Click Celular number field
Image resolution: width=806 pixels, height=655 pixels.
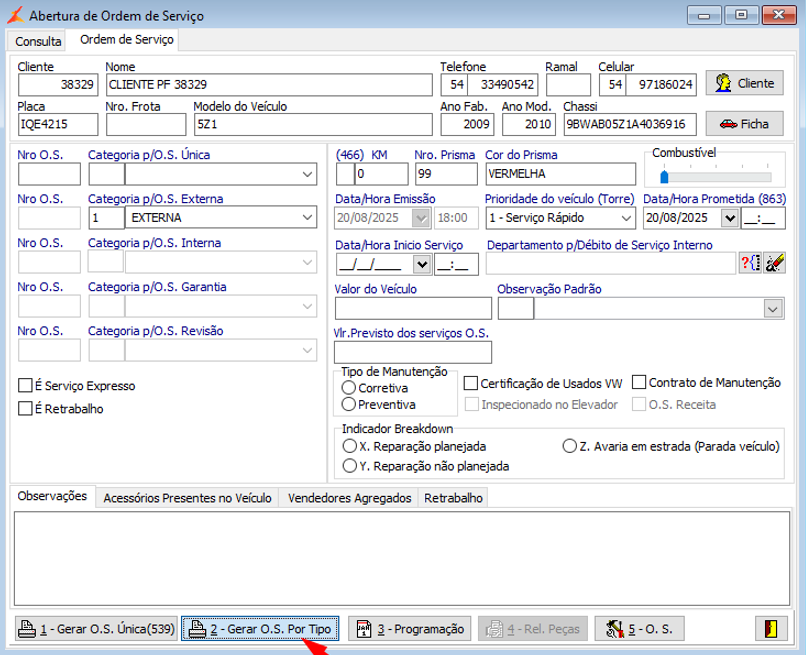click(661, 84)
